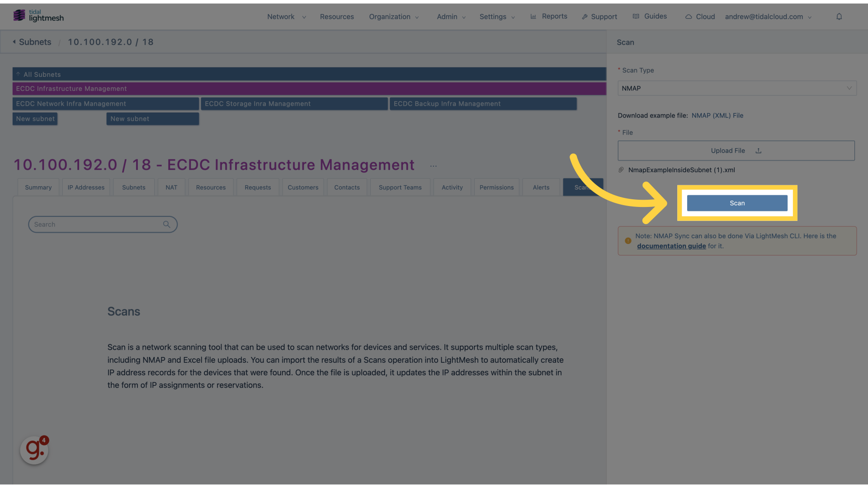Click the search magnifier icon
Viewport: 868px width, 488px height.
(166, 225)
